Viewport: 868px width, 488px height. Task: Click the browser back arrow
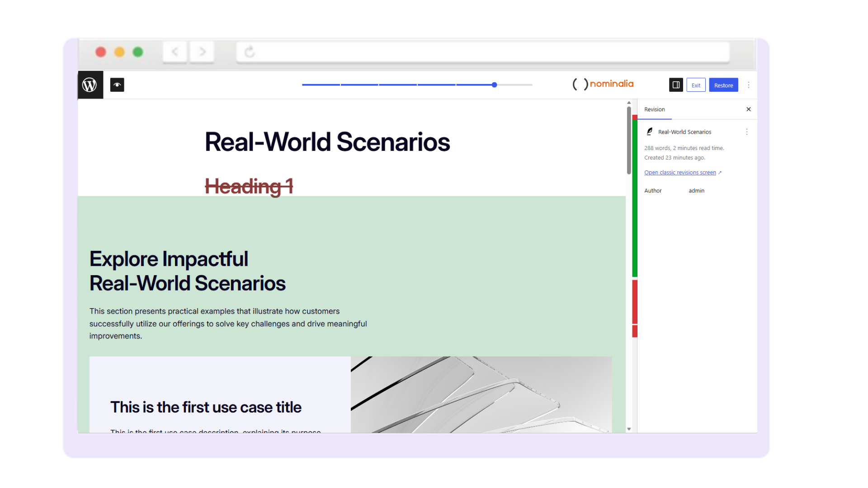pyautogui.click(x=175, y=52)
